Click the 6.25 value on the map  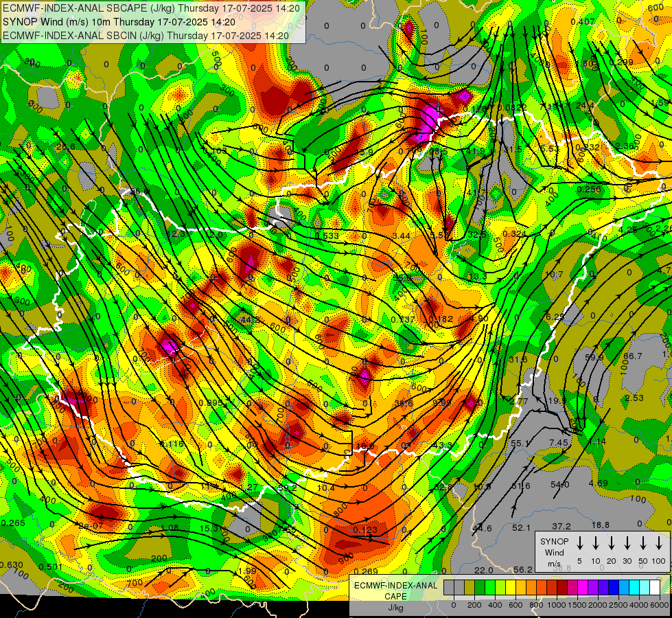click(x=555, y=317)
